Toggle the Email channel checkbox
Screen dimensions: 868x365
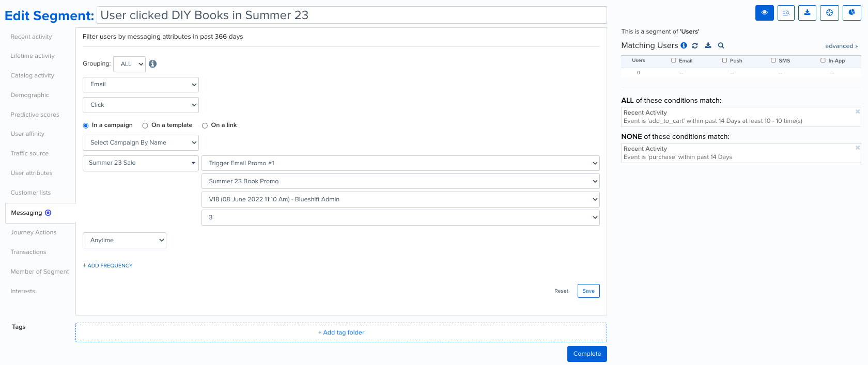click(674, 60)
